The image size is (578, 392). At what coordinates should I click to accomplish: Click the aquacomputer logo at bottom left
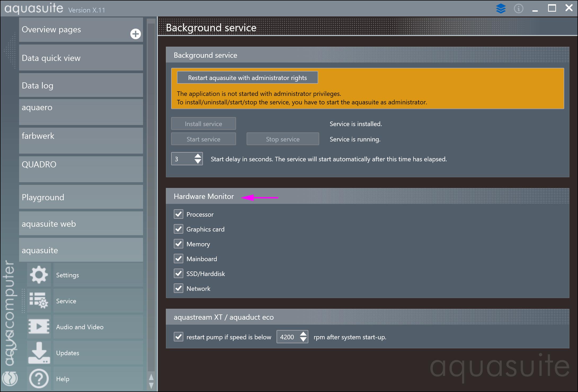coord(10,378)
